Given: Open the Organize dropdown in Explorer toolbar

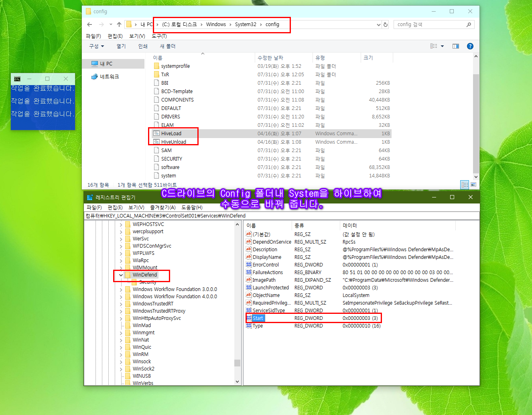Looking at the screenshot, I should (x=96, y=46).
